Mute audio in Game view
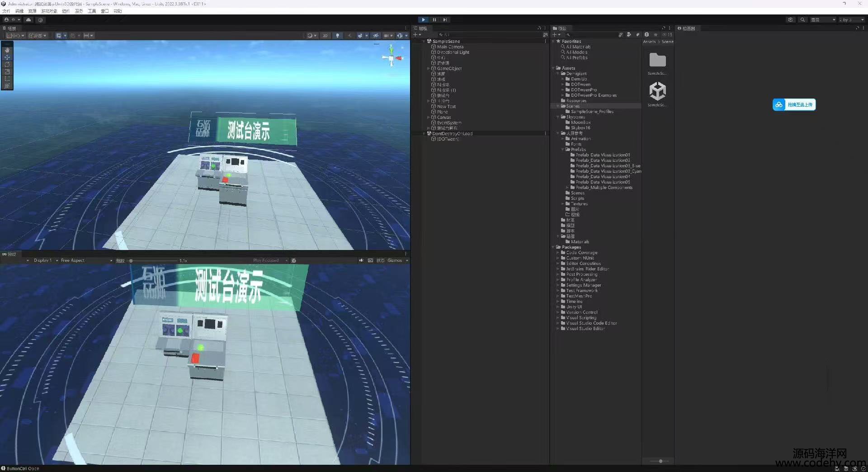The width and height of the screenshot is (868, 472). pos(361,260)
